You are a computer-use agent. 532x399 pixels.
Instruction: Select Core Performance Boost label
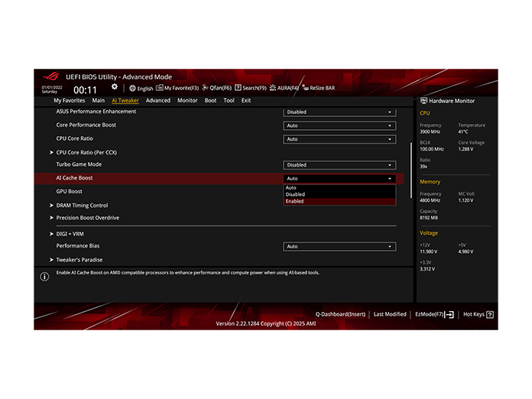86,125
